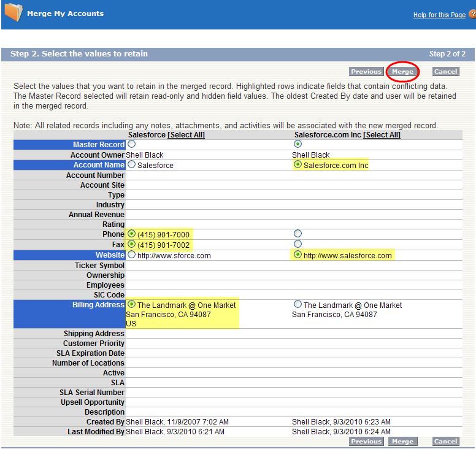Click the 'Upsell Opportunity' row label
This screenshot has width=476, height=449.
tap(93, 402)
